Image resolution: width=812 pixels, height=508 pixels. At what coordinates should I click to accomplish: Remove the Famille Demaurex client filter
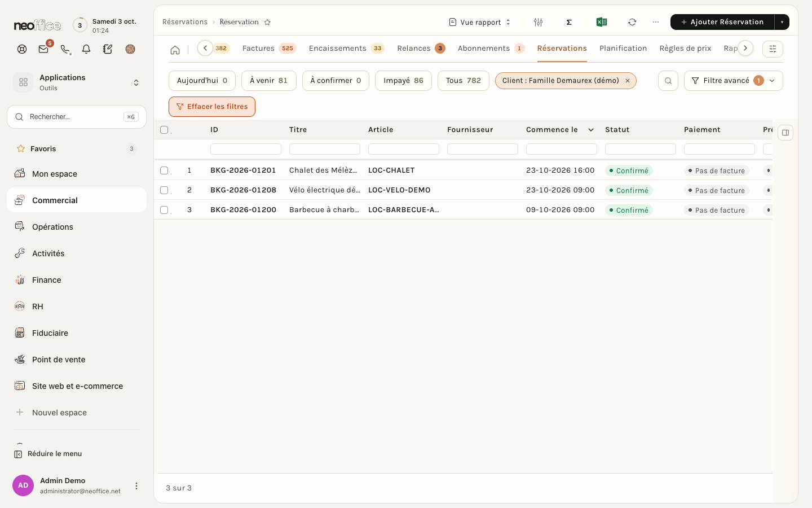tap(627, 81)
